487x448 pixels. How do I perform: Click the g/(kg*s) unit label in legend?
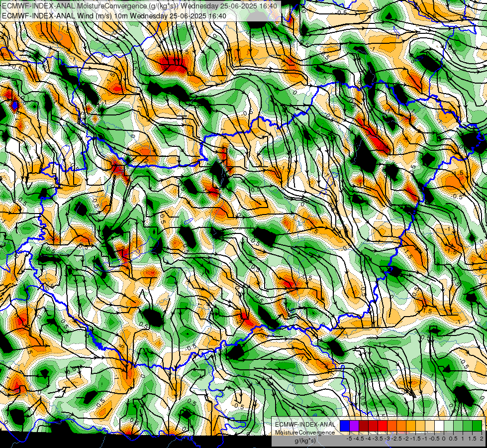pyautogui.click(x=305, y=441)
